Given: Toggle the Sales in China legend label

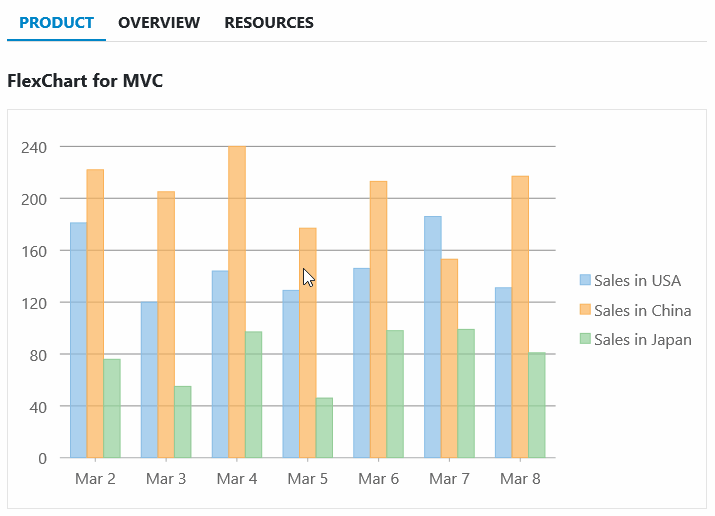Looking at the screenshot, I should pos(642,310).
